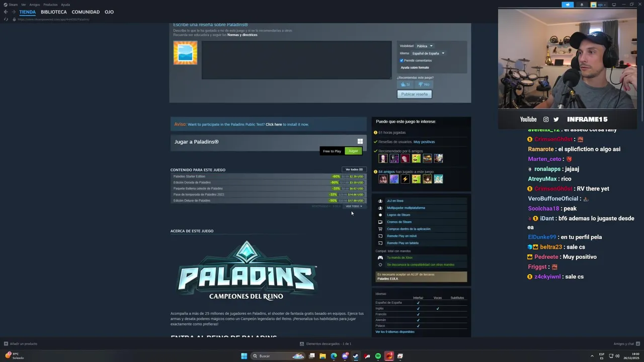Viewport: 644px width, 362px height.
Task: Open the Muy positivas reviews link
Action: pos(424,142)
